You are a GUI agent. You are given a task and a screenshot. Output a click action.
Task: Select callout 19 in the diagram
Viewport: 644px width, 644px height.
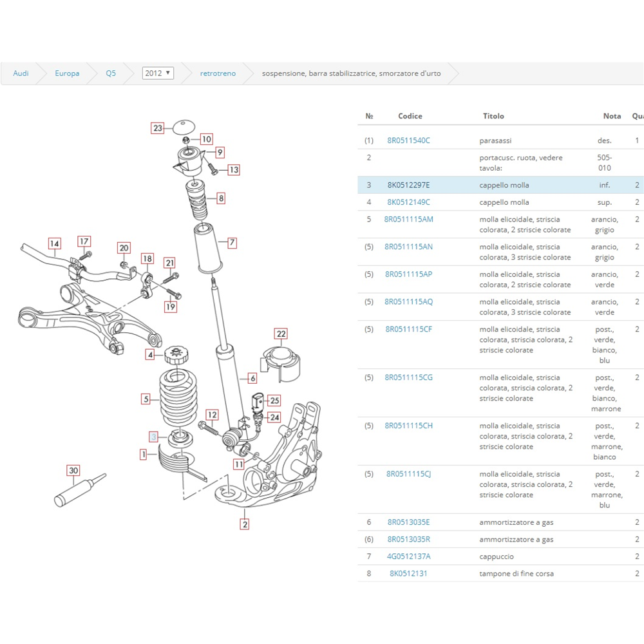pyautogui.click(x=171, y=307)
